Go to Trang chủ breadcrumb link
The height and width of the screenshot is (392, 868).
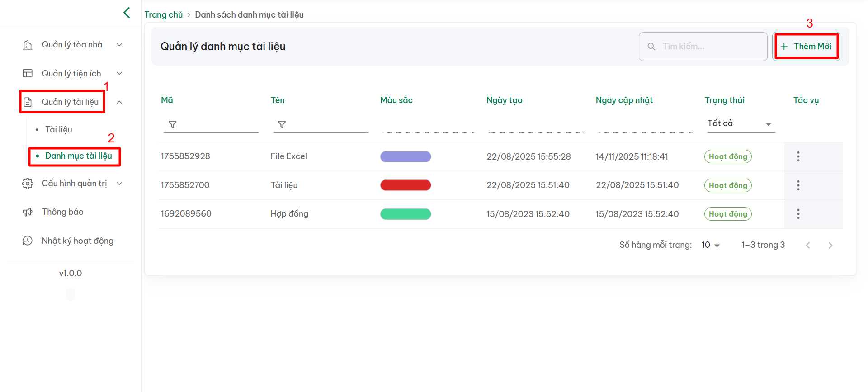click(163, 14)
